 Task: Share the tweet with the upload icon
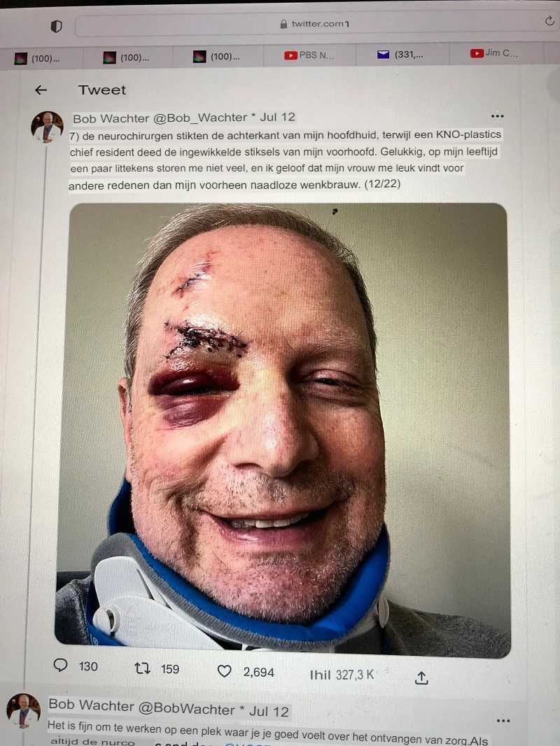421,678
